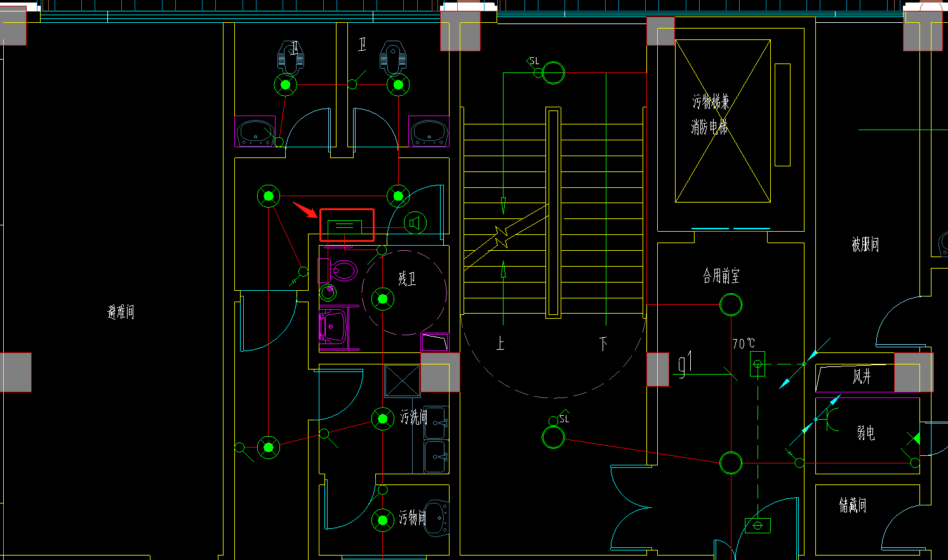Click the 下 stair direction label
Screen dimensions: 948x560
coord(603,344)
